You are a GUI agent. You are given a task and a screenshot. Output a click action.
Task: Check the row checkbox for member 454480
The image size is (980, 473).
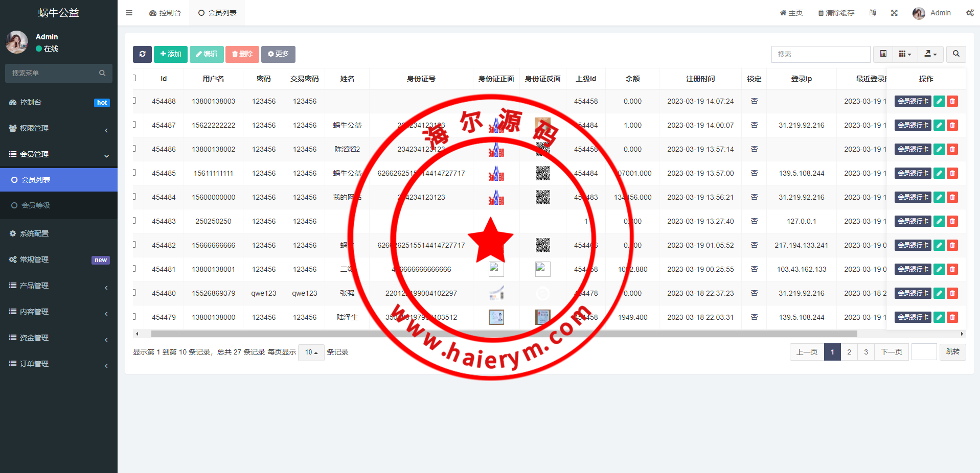pyautogui.click(x=135, y=293)
